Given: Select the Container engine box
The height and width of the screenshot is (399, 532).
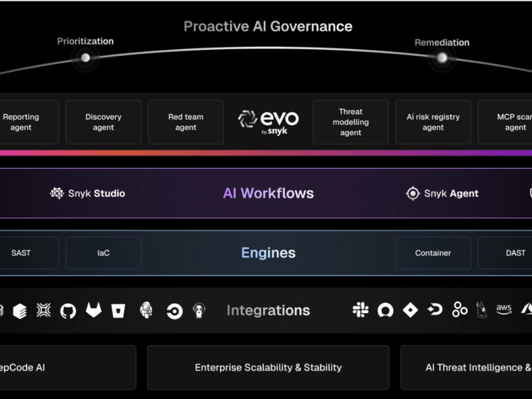Looking at the screenshot, I should 433,253.
